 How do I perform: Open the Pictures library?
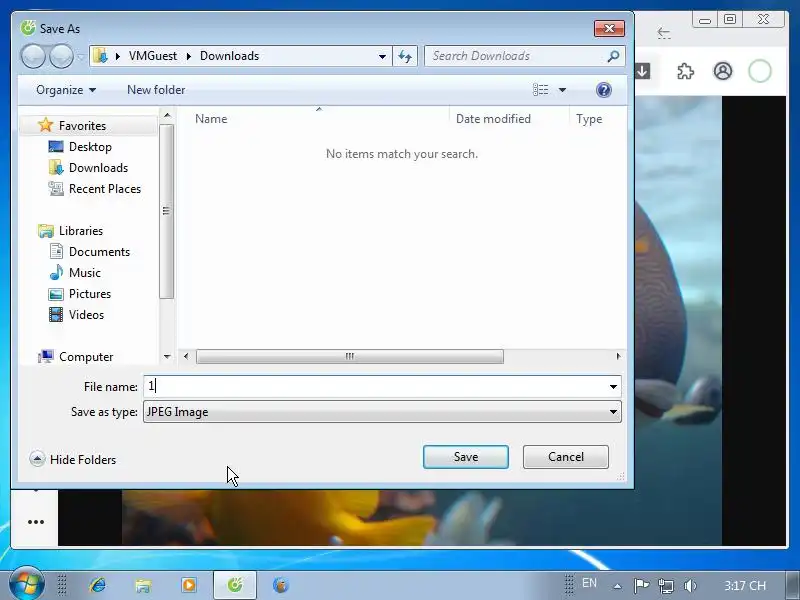[x=89, y=294]
